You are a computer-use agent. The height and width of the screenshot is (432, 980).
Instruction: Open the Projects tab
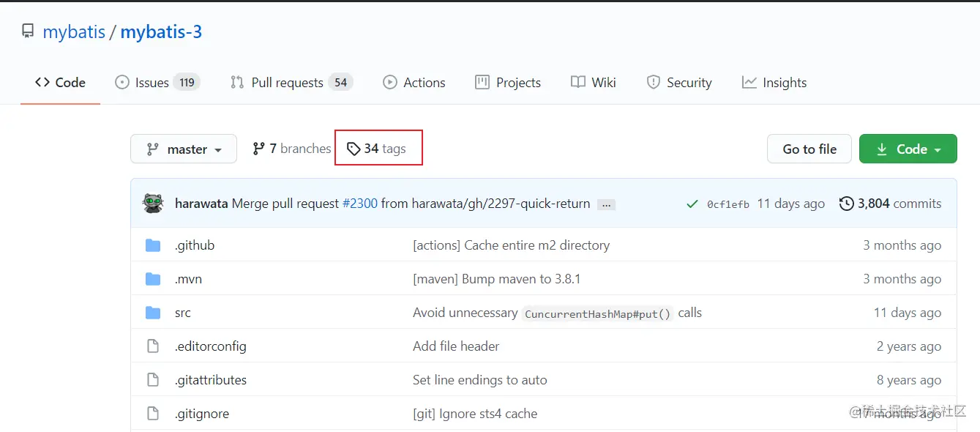coord(508,83)
